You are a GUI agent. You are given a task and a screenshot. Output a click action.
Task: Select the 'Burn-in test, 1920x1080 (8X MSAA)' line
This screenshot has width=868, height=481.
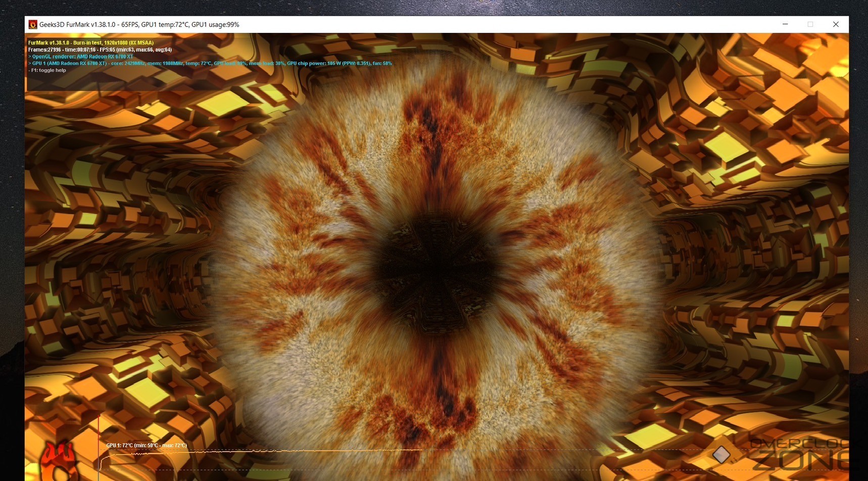(91, 43)
